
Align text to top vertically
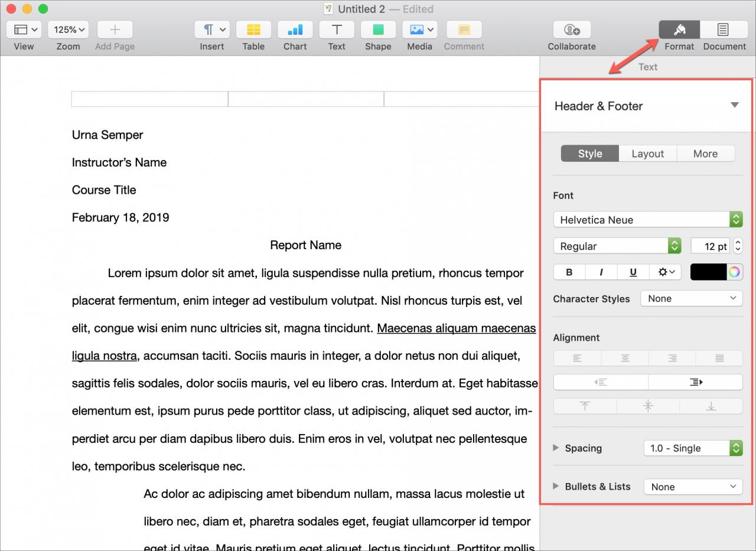tap(585, 406)
